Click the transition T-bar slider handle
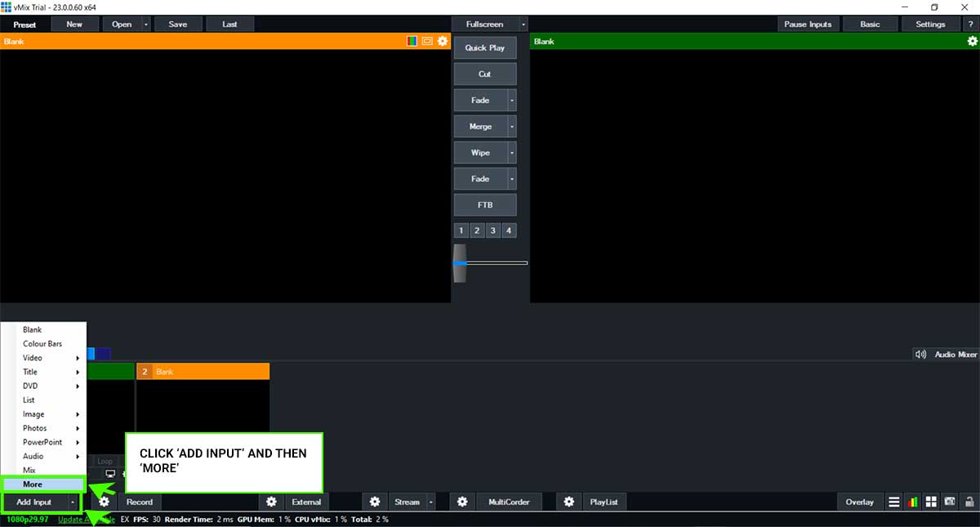This screenshot has height=527, width=980. 461,263
